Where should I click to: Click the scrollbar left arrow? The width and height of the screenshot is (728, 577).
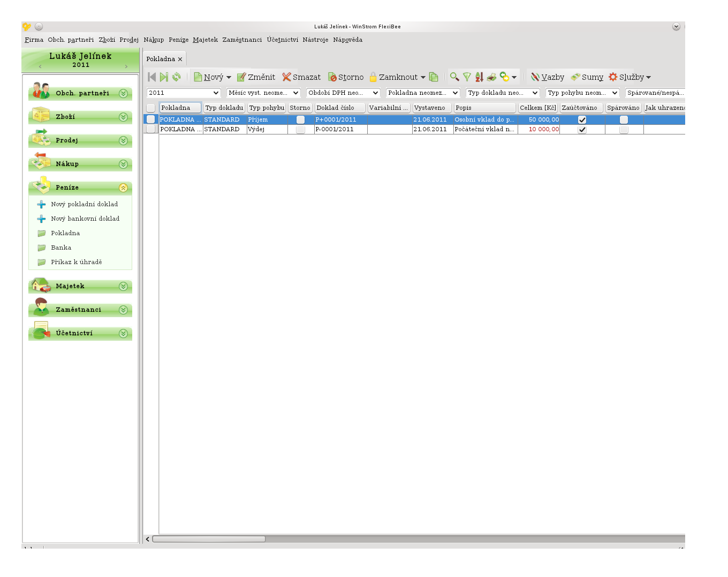148,539
